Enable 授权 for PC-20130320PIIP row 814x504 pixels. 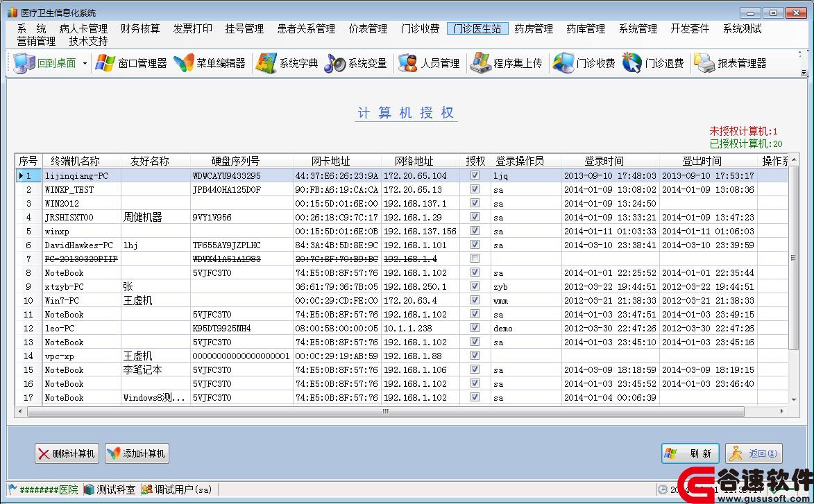tap(475, 258)
